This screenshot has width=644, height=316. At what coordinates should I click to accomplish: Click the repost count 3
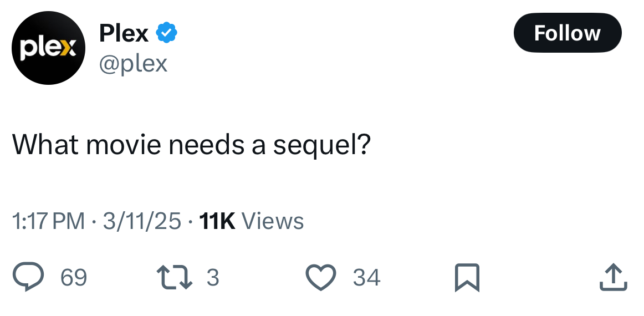(x=213, y=277)
